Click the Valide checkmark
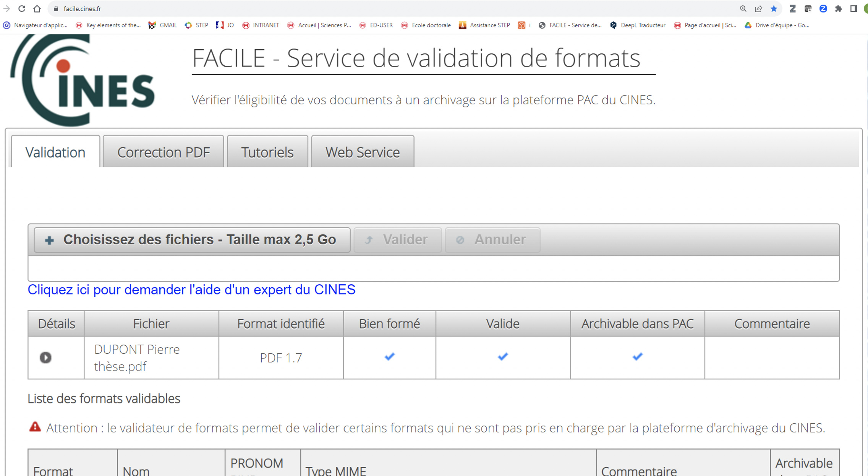Viewport: 868px width, 476px height. (503, 356)
